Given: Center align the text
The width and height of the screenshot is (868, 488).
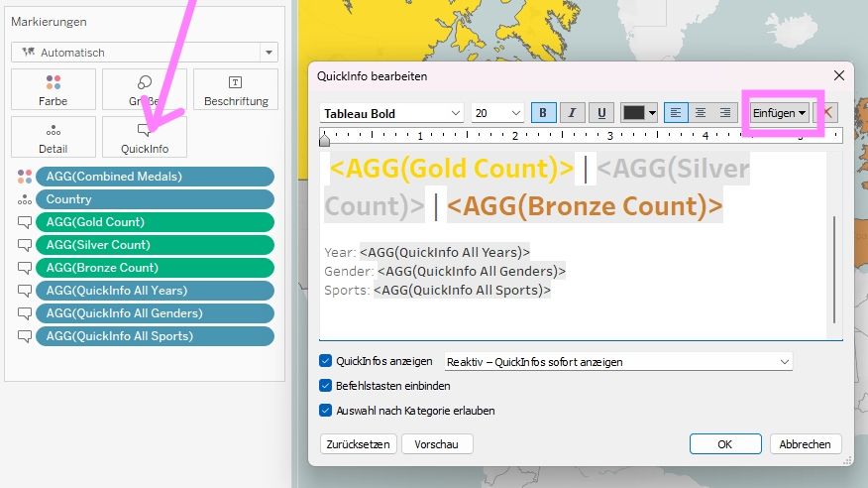Looking at the screenshot, I should click(701, 113).
